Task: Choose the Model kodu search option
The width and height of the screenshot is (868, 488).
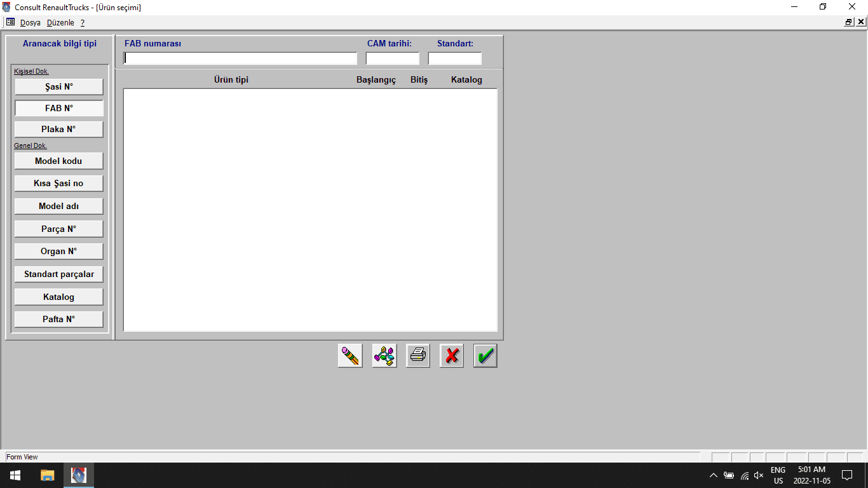Action: click(x=59, y=161)
